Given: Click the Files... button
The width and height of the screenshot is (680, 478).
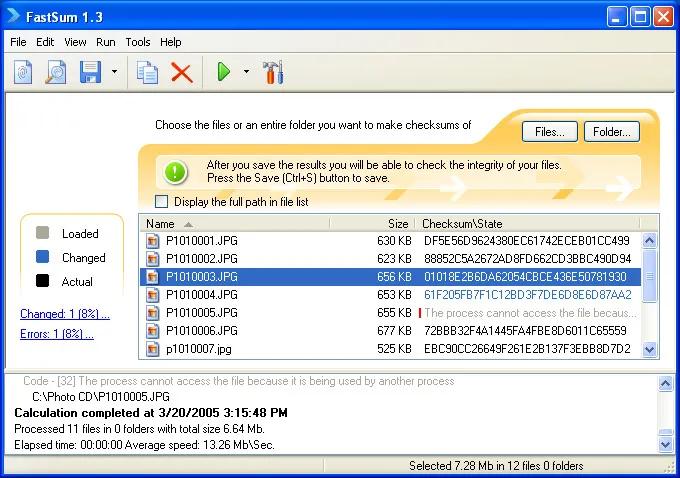Looking at the screenshot, I should pos(550,132).
